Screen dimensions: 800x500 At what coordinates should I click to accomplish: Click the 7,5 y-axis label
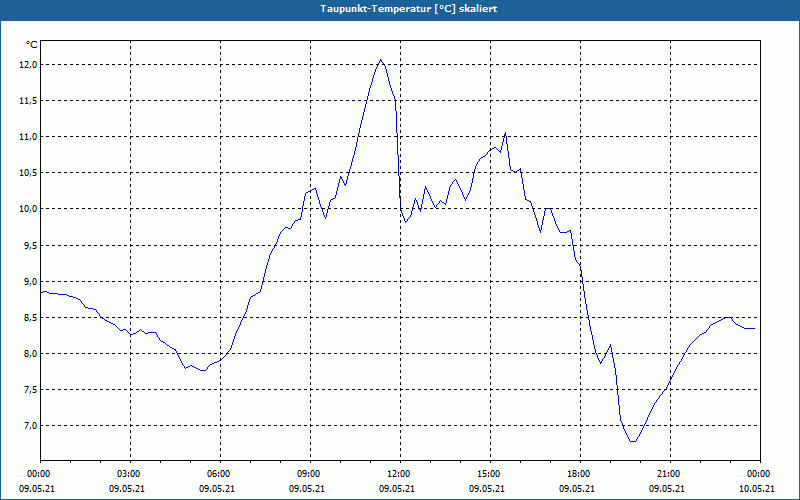pyautogui.click(x=30, y=390)
